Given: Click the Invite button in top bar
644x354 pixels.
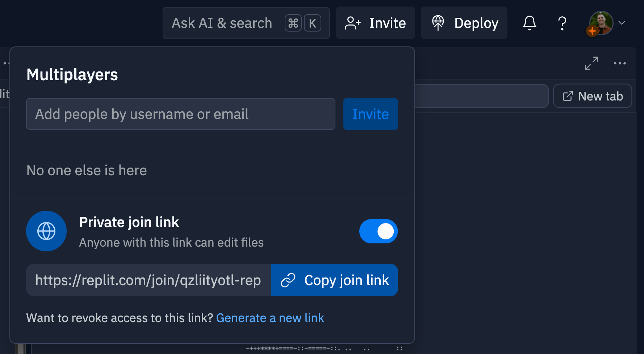Looking at the screenshot, I should pos(375,23).
